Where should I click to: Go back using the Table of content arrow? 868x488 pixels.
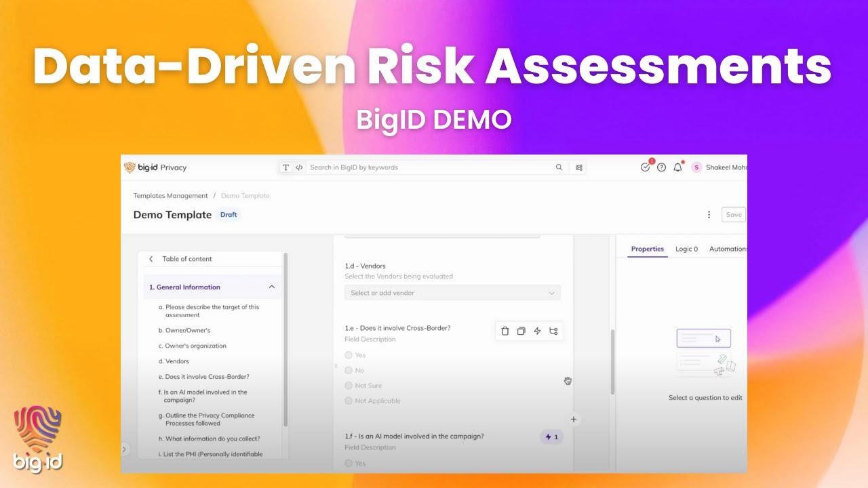pyautogui.click(x=151, y=259)
